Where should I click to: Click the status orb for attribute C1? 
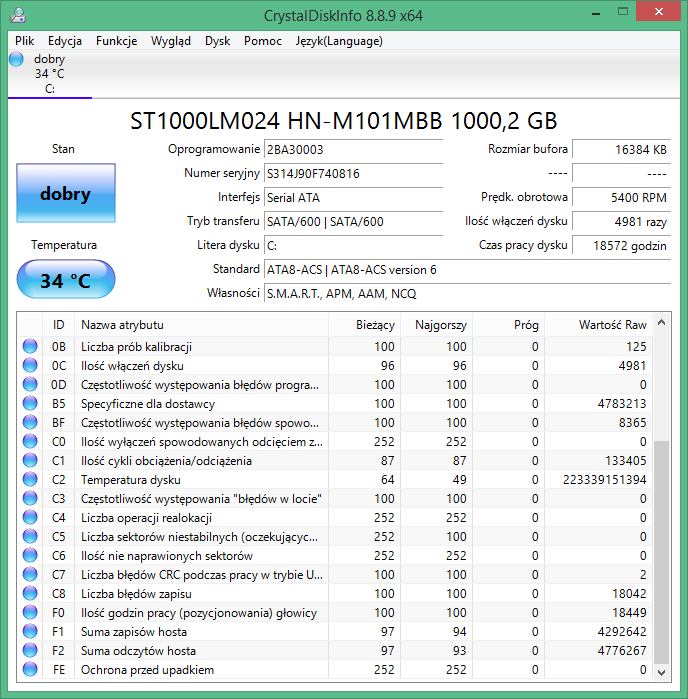pyautogui.click(x=30, y=461)
